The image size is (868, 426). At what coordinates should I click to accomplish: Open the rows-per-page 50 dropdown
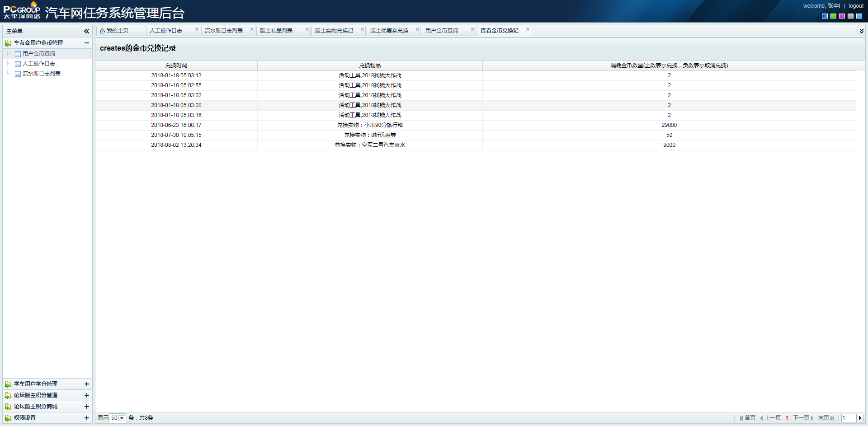122,418
